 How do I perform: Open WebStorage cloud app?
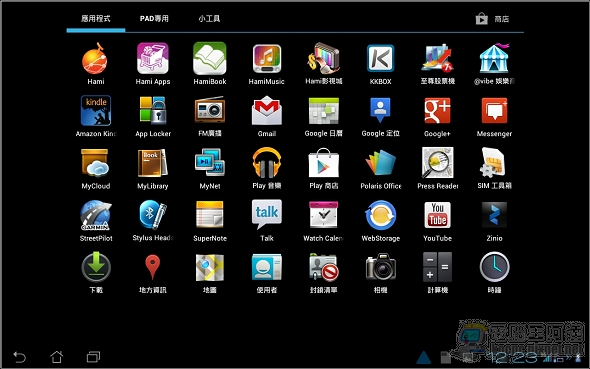(x=380, y=221)
